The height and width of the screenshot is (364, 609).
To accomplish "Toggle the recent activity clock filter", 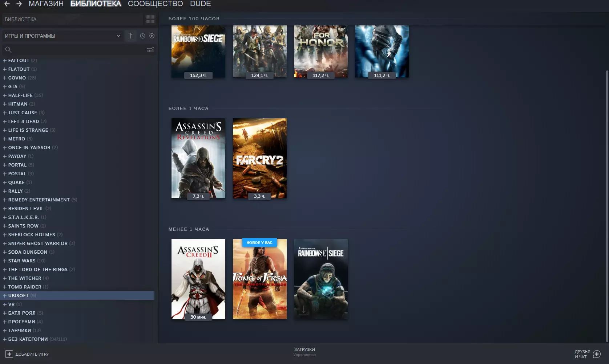I will 142,36.
